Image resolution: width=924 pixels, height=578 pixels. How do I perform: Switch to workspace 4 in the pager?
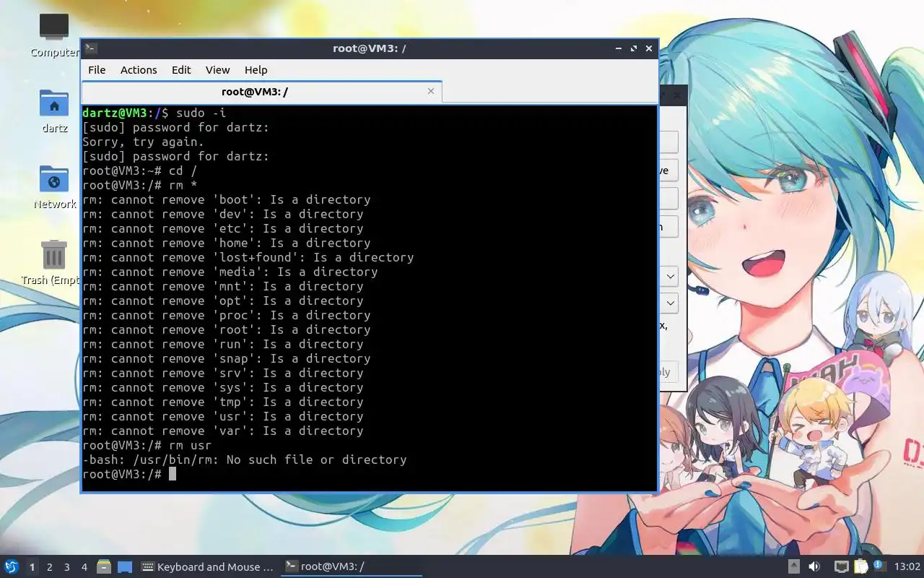tap(84, 567)
